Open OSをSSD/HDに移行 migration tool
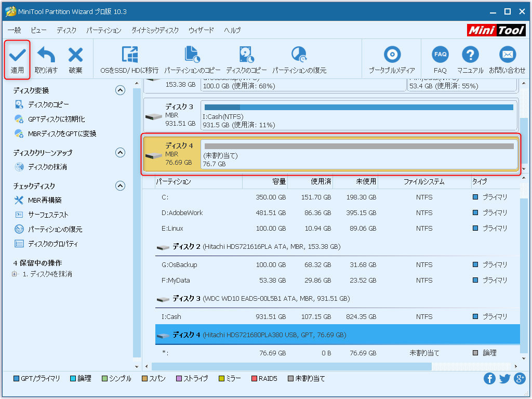Image resolution: width=532 pixels, height=399 pixels. coord(129,55)
